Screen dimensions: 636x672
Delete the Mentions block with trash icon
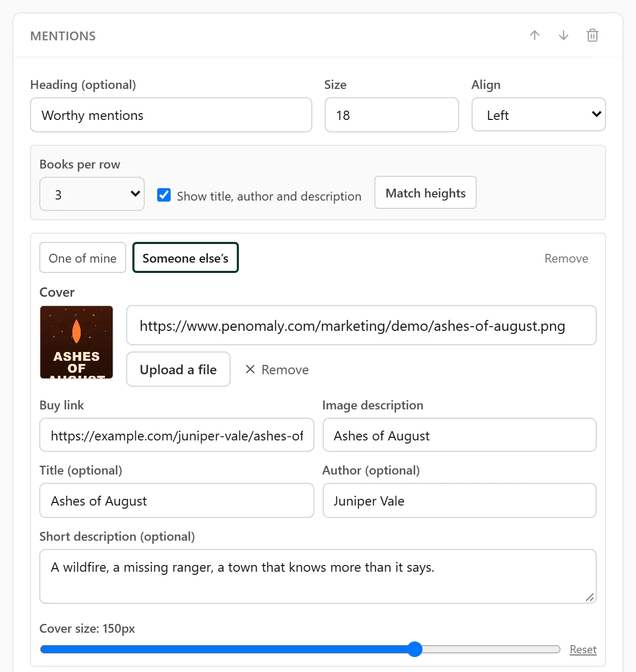coord(593,35)
